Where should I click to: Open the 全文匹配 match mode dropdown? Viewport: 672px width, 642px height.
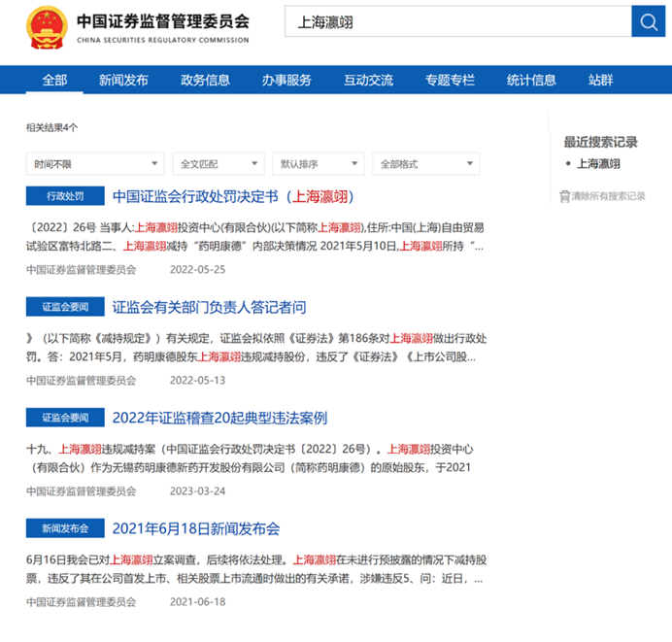[x=218, y=164]
